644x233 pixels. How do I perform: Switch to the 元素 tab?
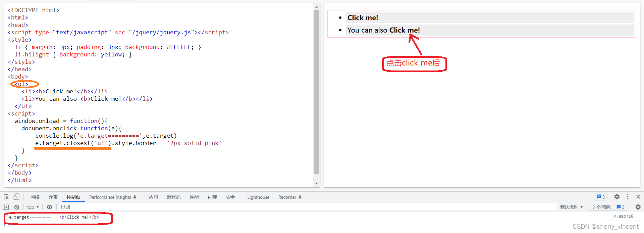click(x=53, y=197)
